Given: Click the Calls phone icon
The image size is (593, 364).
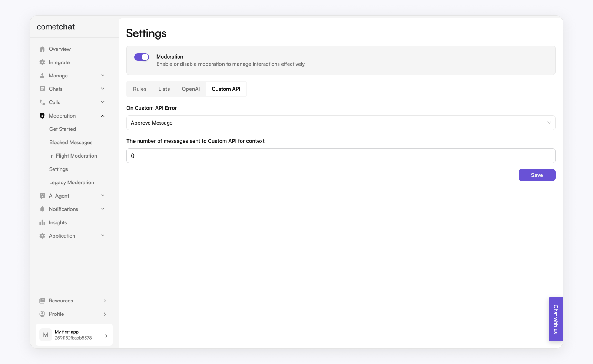Looking at the screenshot, I should [x=42, y=102].
